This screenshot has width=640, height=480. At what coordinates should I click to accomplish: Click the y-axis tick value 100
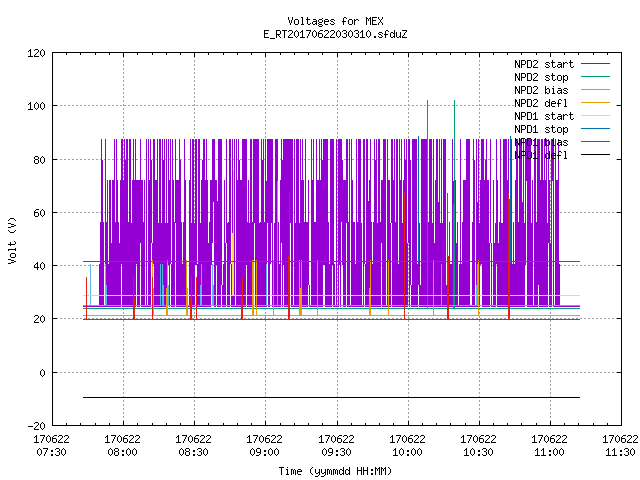pyautogui.click(x=36, y=106)
